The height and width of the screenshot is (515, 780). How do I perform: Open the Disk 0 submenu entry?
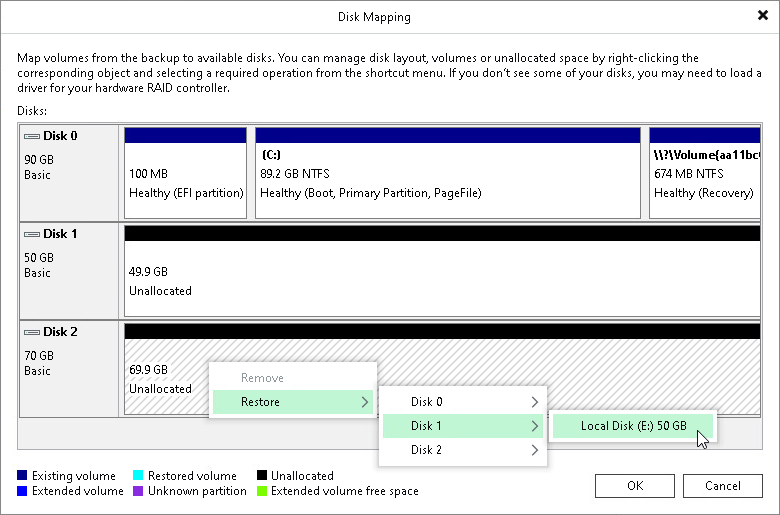pyautogui.click(x=463, y=402)
